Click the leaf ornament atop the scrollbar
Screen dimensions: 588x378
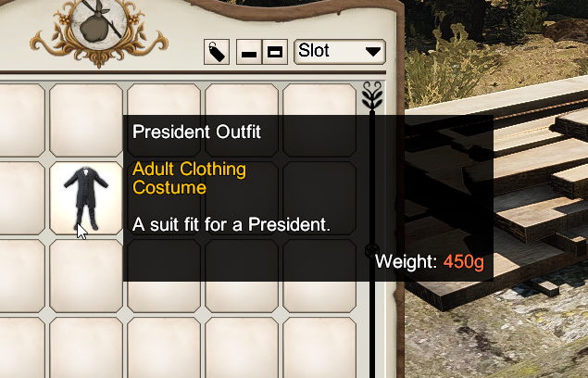pyautogui.click(x=372, y=96)
